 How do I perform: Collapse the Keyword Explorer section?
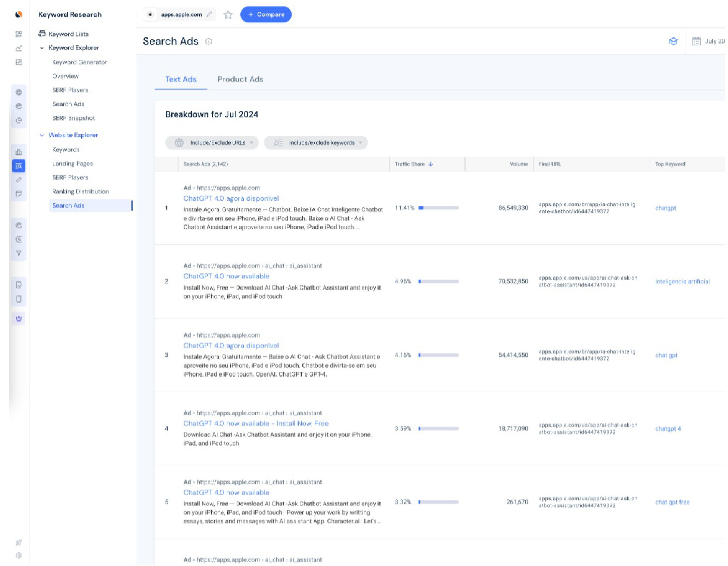(x=42, y=48)
